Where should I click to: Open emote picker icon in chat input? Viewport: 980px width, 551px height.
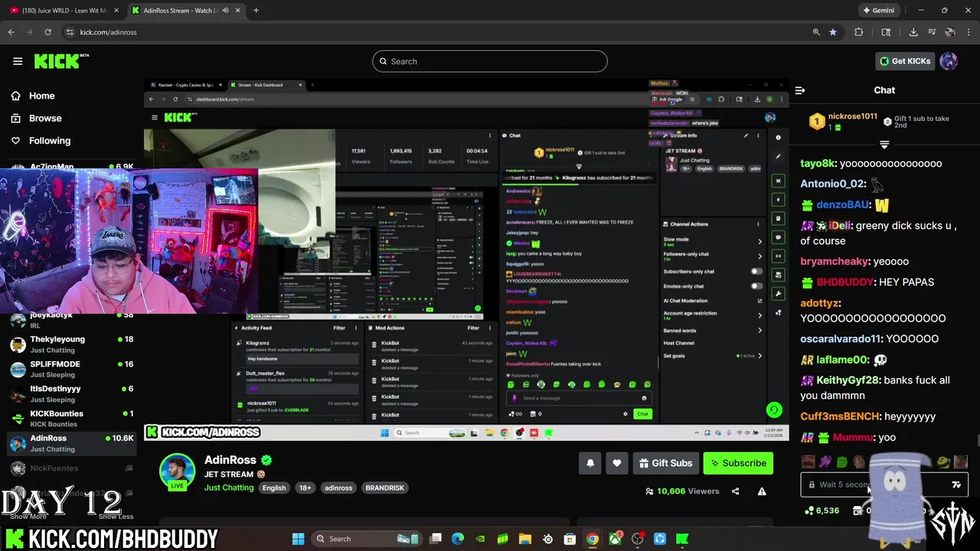956,484
